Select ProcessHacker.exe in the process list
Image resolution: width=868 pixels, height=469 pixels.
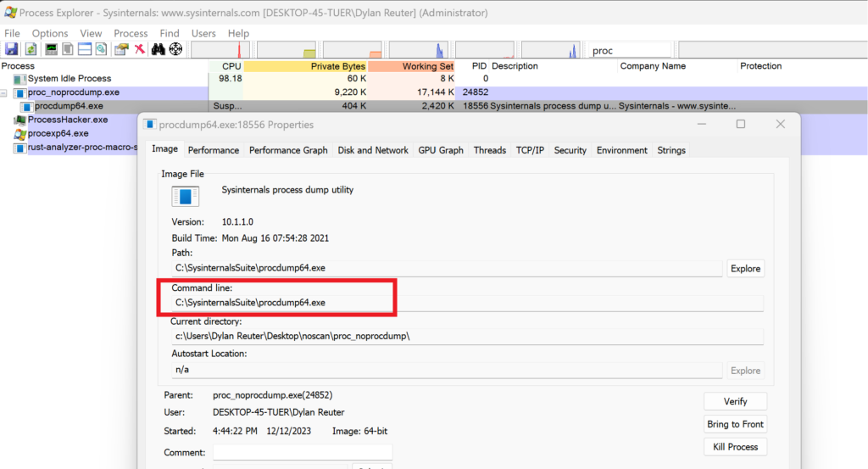coord(68,120)
